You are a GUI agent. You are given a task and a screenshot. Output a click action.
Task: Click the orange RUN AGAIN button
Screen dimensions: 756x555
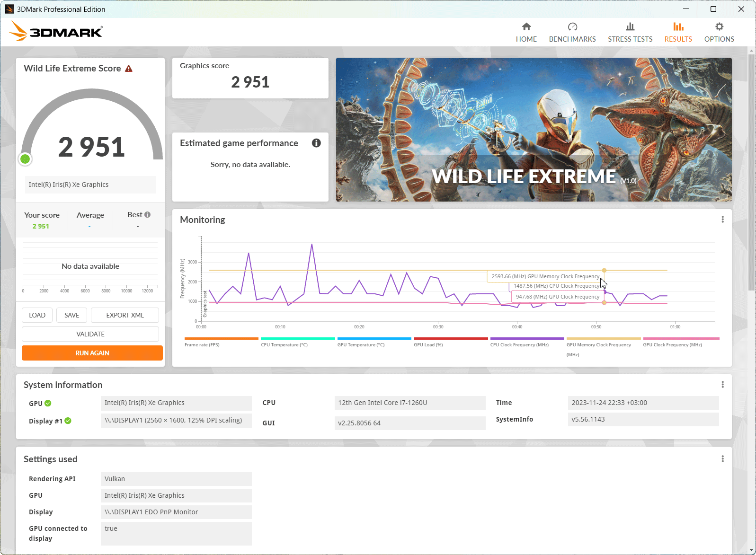coord(92,353)
